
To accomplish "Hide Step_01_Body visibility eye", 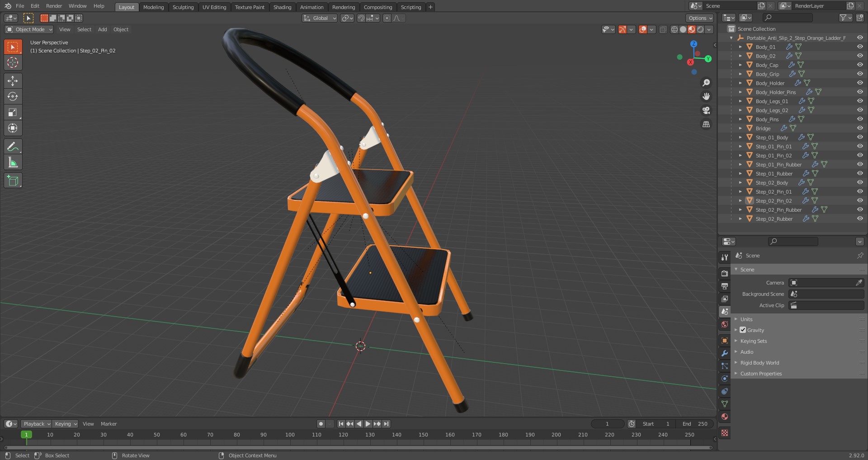I will coord(860,137).
